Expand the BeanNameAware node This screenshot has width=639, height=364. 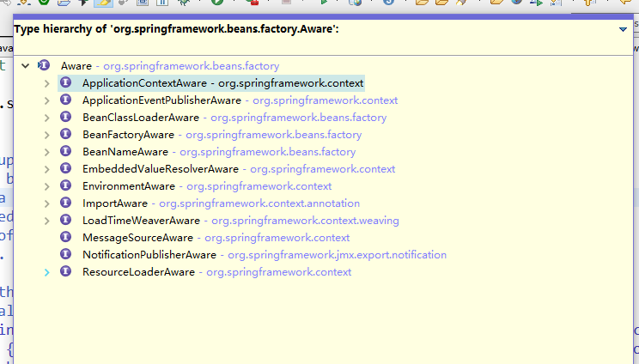pyautogui.click(x=47, y=152)
